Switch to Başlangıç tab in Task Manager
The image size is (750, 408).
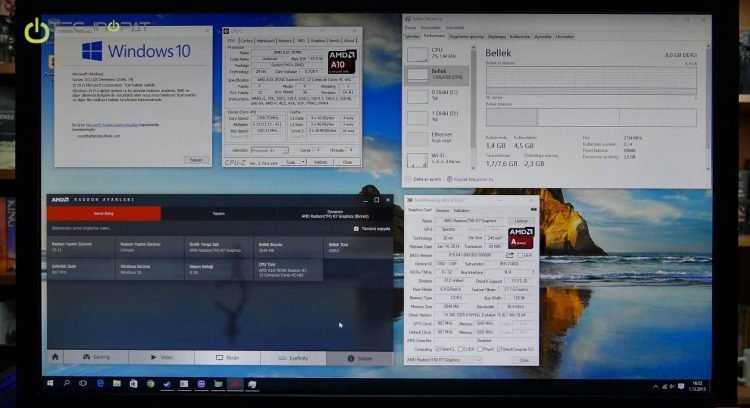click(496, 36)
